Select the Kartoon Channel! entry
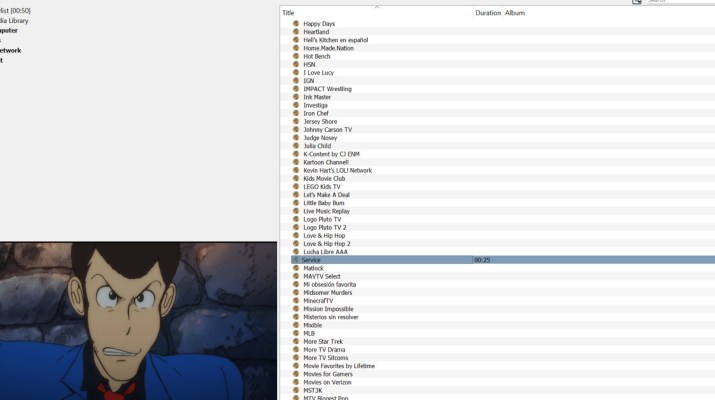The height and width of the screenshot is (400, 715). click(x=326, y=162)
